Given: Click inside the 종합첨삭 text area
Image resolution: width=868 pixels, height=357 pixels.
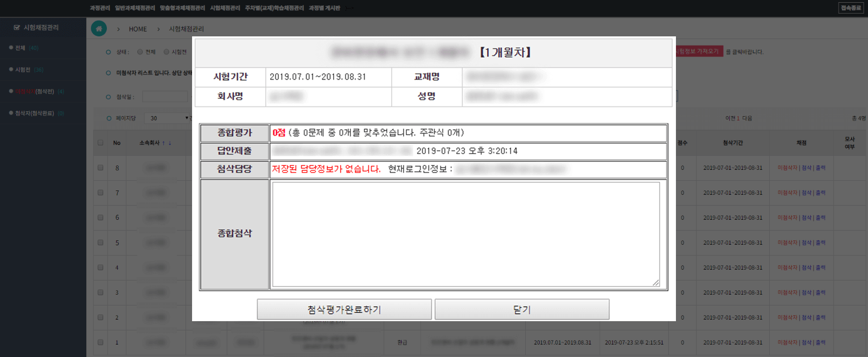Looking at the screenshot, I should (466, 234).
